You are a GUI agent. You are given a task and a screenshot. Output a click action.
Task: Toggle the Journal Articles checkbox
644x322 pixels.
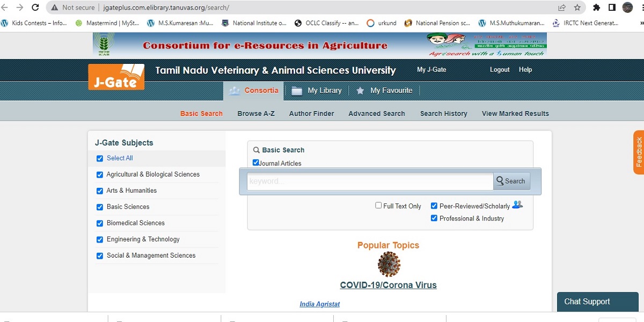click(x=256, y=163)
